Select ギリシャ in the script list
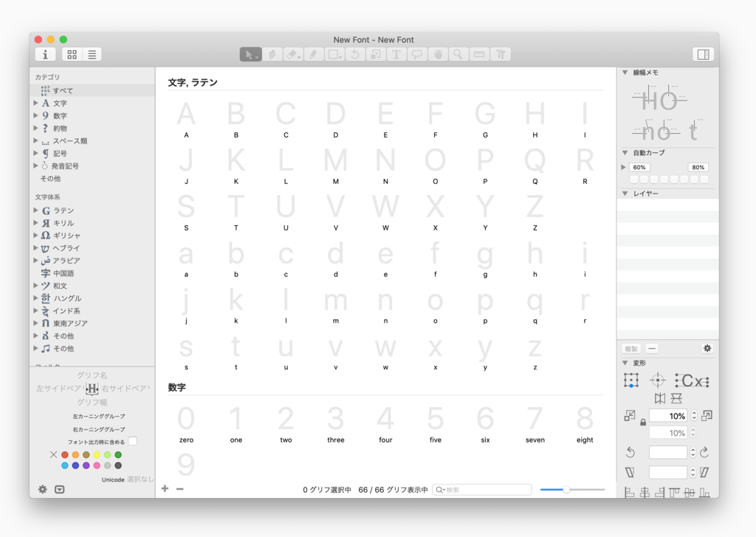 (x=92, y=236)
